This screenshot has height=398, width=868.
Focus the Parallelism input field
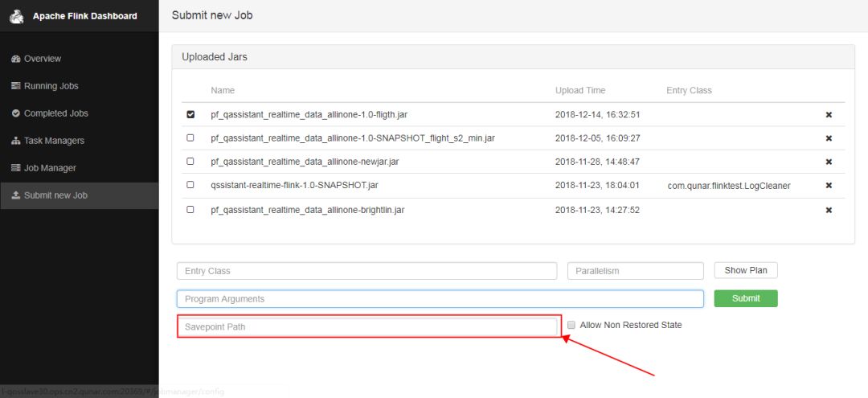coord(636,271)
